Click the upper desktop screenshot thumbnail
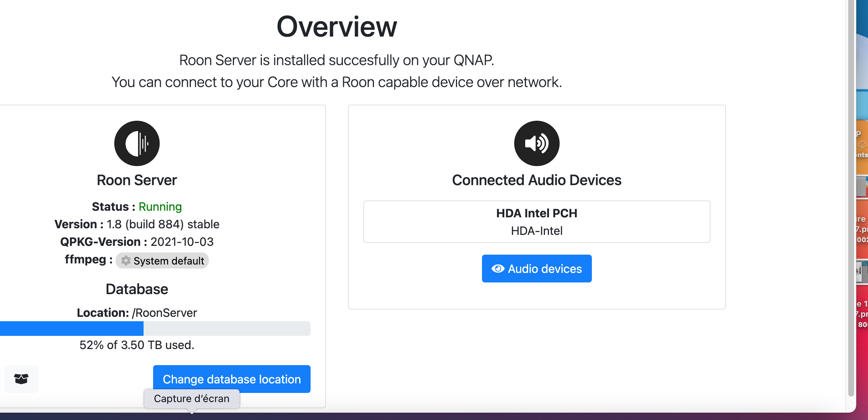The image size is (868, 420). pyautogui.click(x=863, y=187)
